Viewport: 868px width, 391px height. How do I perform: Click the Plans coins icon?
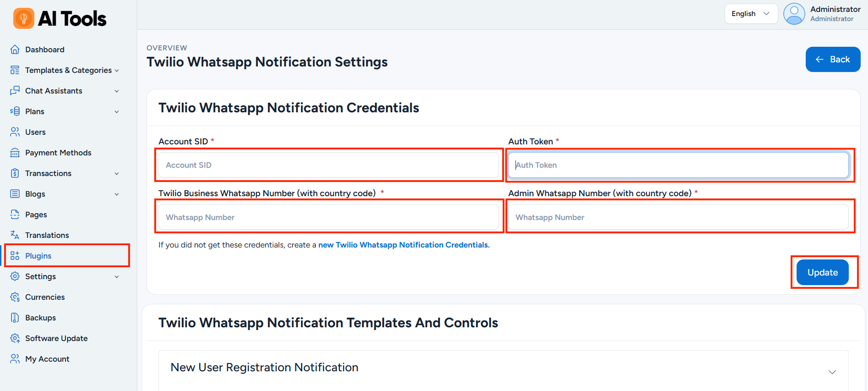pos(15,111)
